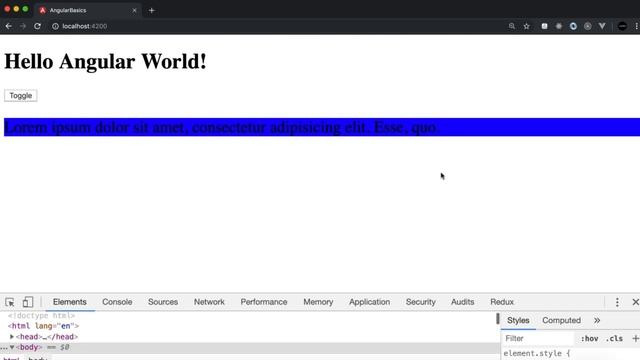The image size is (640, 360).
Task: Close the DevTools panel
Action: (635, 302)
